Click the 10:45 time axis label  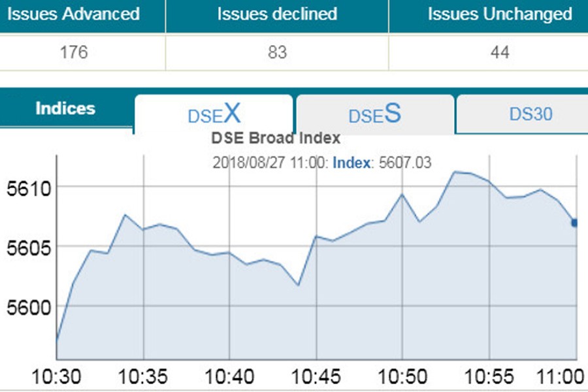[316, 378]
